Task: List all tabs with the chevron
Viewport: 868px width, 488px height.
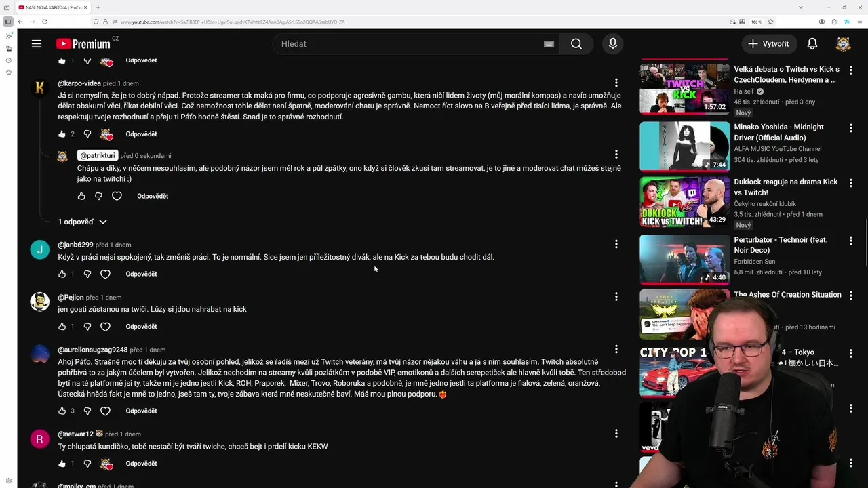Action: tap(801, 7)
